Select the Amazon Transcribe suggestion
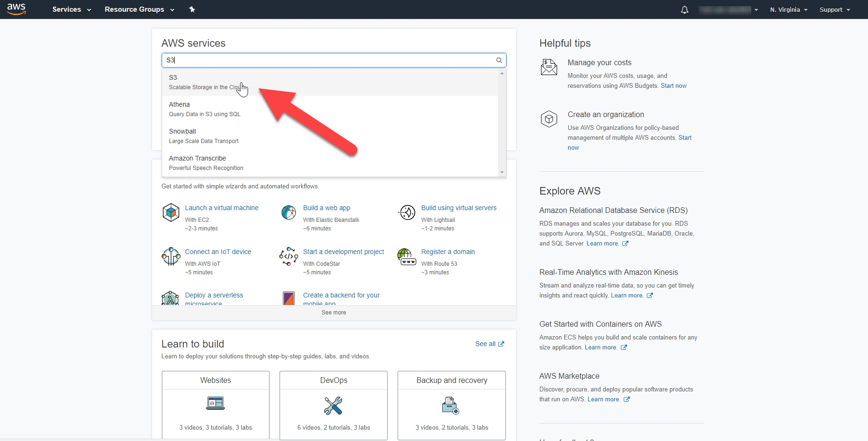This screenshot has height=441, width=868. pyautogui.click(x=330, y=163)
